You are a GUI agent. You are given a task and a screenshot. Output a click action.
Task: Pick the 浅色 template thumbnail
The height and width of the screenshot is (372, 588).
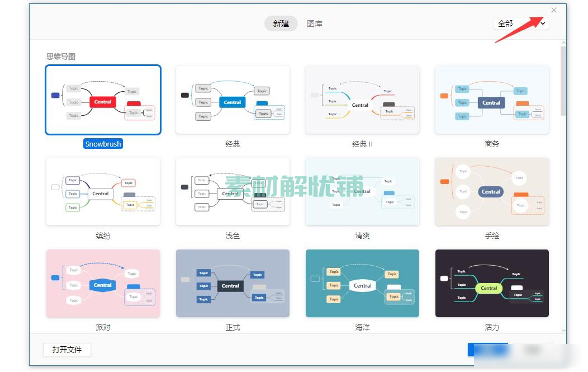point(233,192)
